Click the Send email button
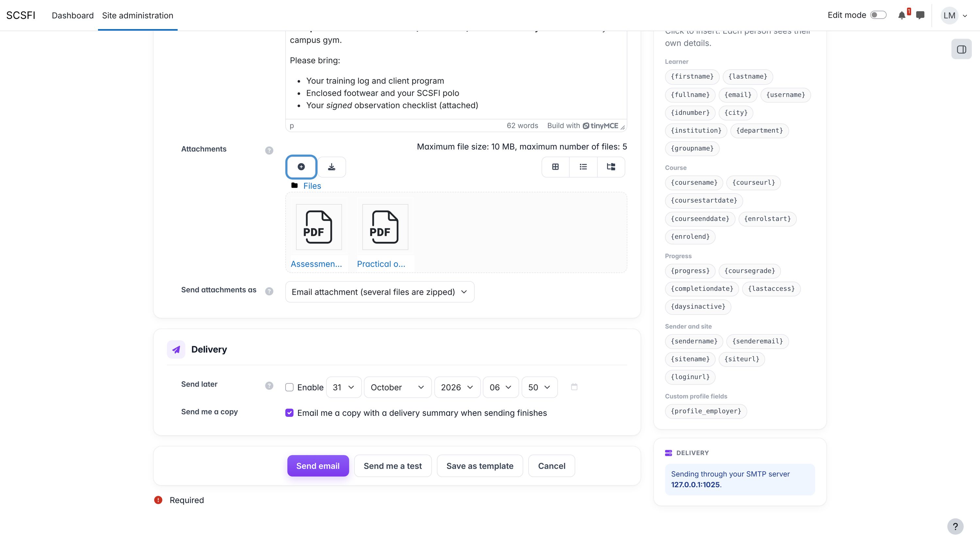Viewport: 980px width, 551px height. pos(318,466)
